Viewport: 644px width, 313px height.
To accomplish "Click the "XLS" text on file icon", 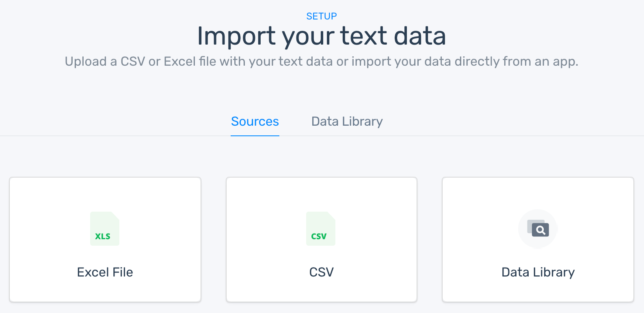I will tap(103, 236).
